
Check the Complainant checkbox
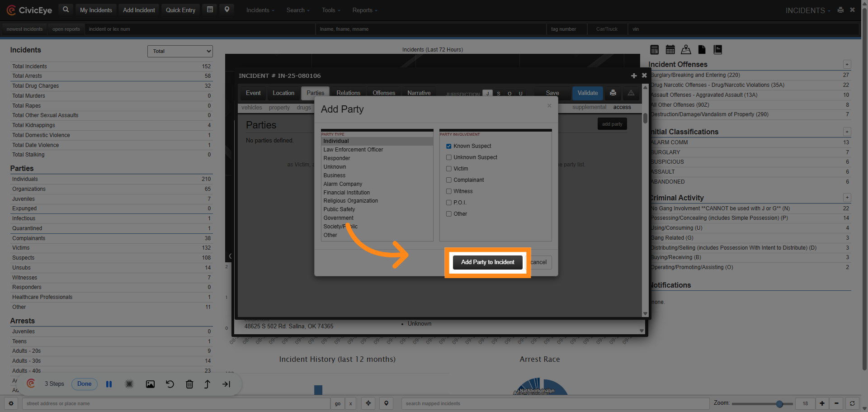(449, 180)
